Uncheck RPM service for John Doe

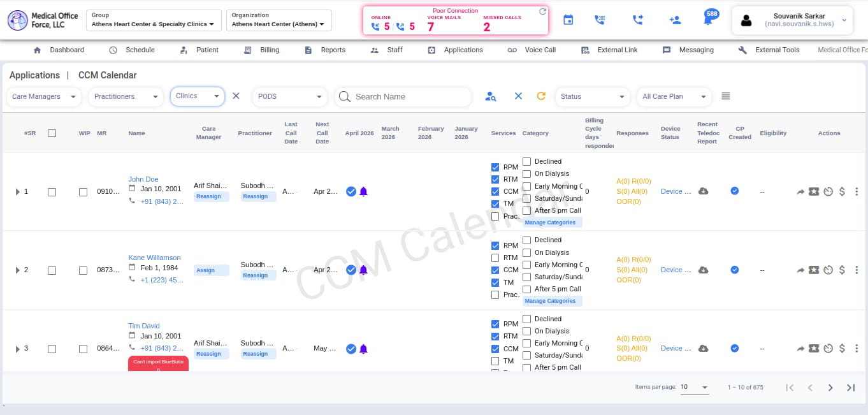(495, 167)
